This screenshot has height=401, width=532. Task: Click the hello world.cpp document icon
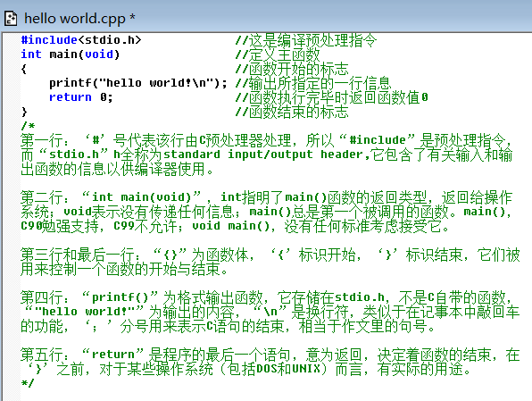(x=11, y=19)
